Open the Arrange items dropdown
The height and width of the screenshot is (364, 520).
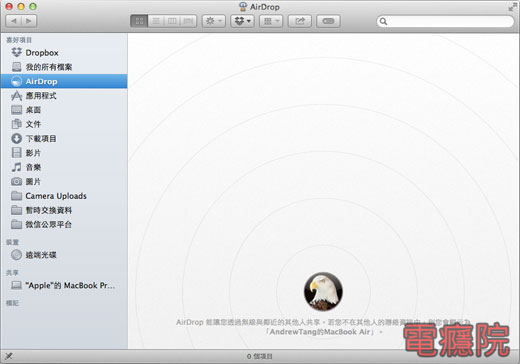271,21
